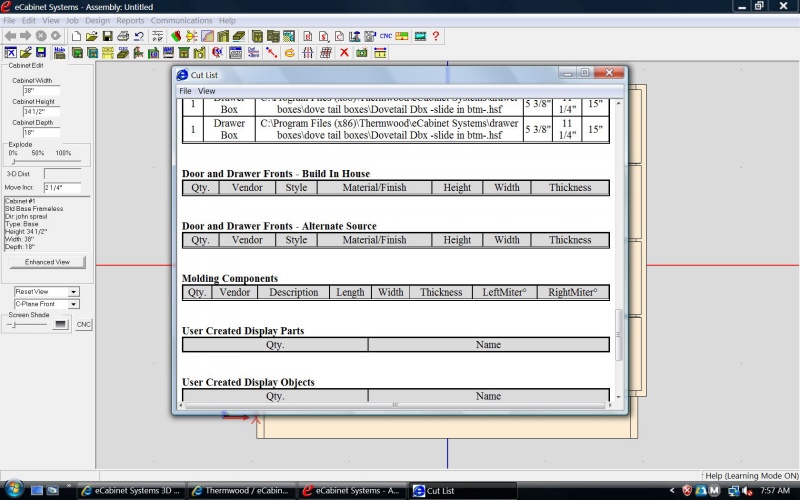Click the Enhanced View button
Screen dimensions: 800x500
click(47, 262)
